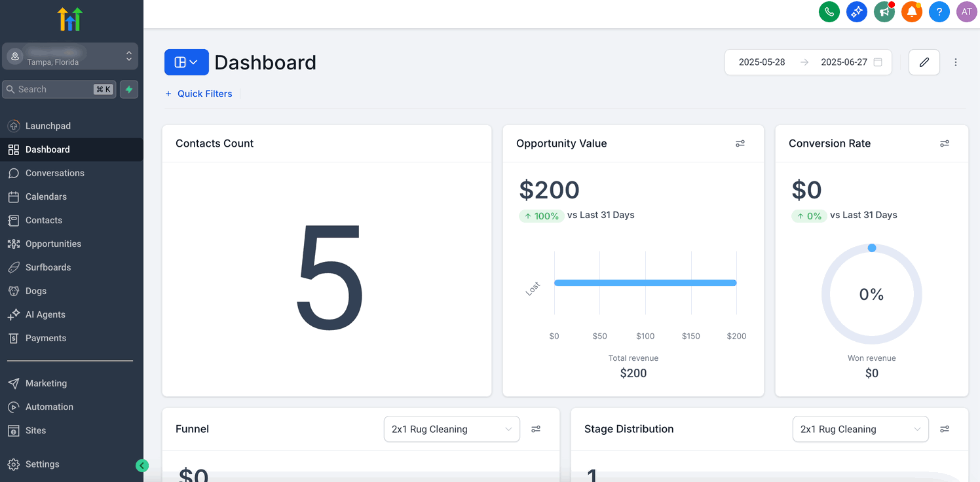Click the blue help question mark icon
980x482 pixels.
pos(939,12)
